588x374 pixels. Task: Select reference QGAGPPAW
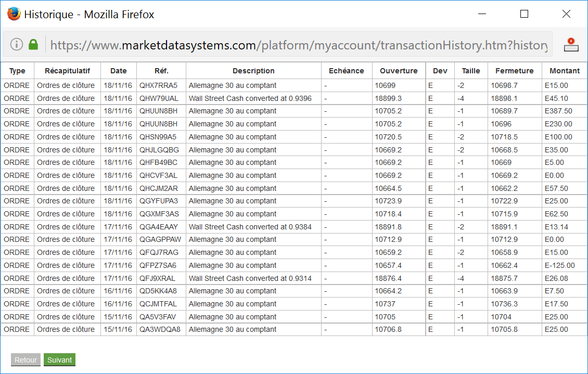click(160, 239)
